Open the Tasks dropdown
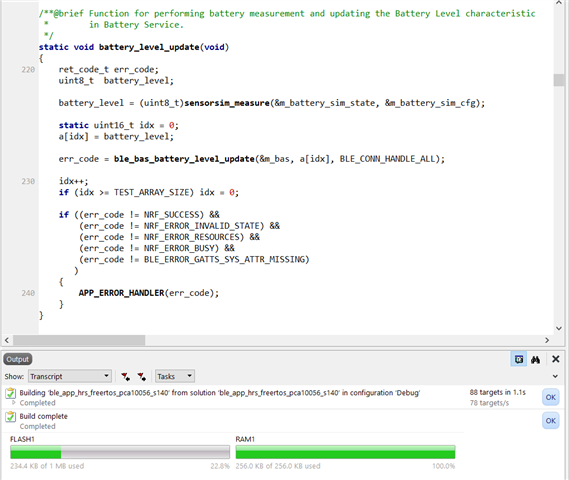The image size is (569, 480). click(175, 376)
